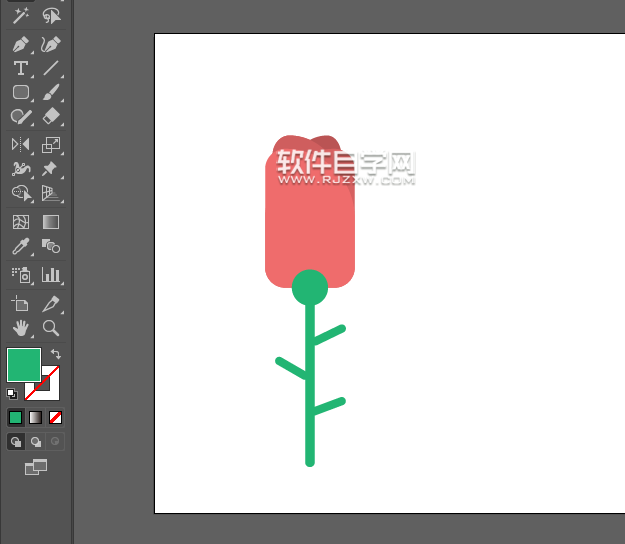Select the Pen tool
This screenshot has width=625, height=544.
click(20, 44)
